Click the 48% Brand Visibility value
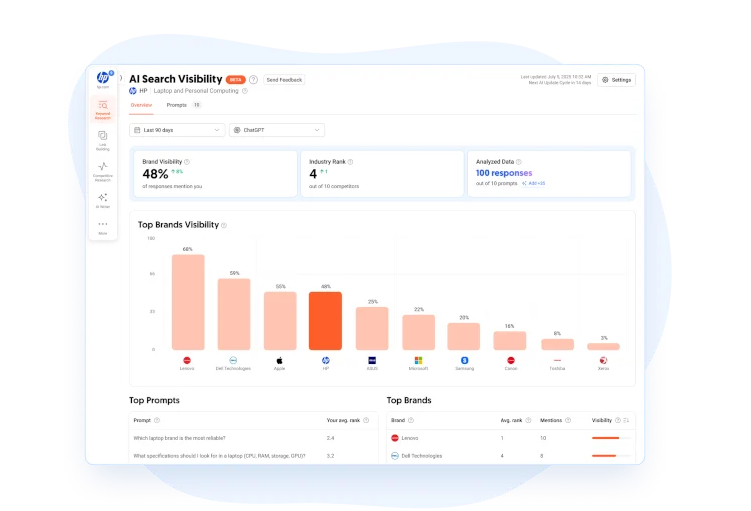The height and width of the screenshot is (511, 751). [155, 174]
